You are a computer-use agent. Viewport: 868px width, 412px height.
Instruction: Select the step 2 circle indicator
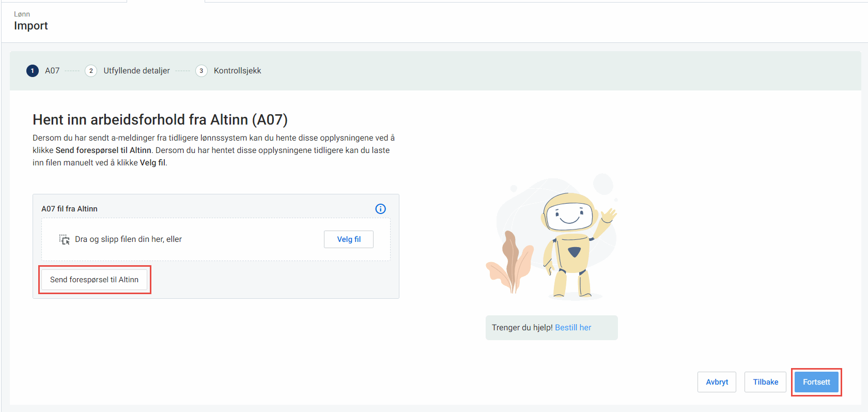[x=91, y=71]
